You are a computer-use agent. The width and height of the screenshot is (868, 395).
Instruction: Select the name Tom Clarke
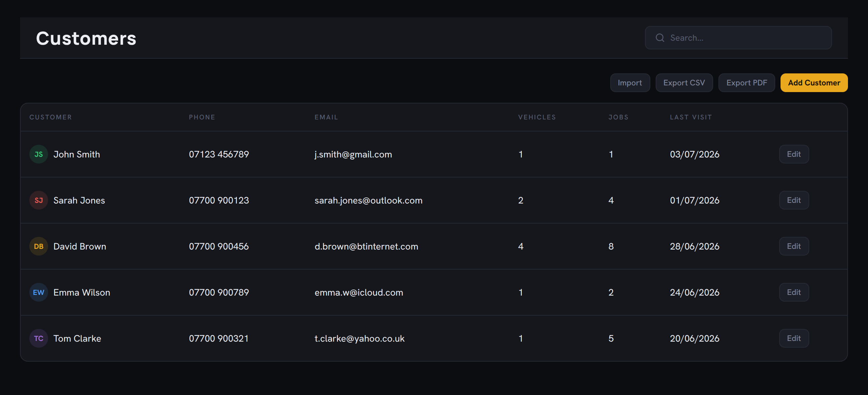coord(77,338)
